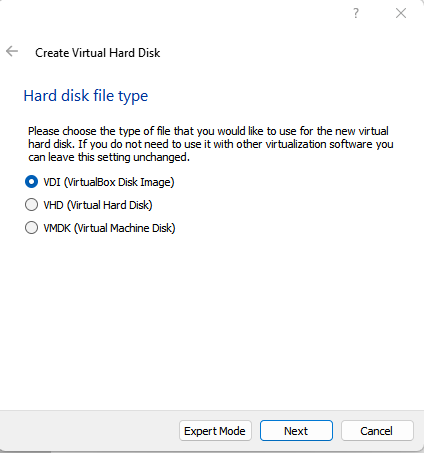This screenshot has width=424, height=453.
Task: Open help with the question mark icon
Action: click(356, 13)
